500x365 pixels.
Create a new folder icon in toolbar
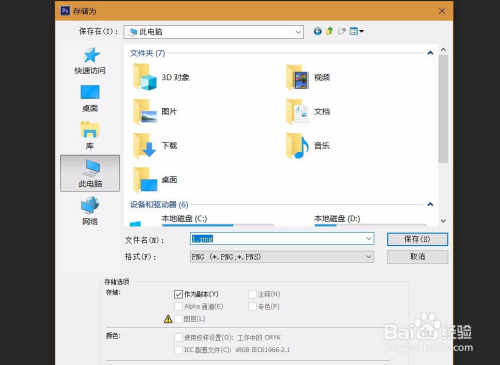342,31
